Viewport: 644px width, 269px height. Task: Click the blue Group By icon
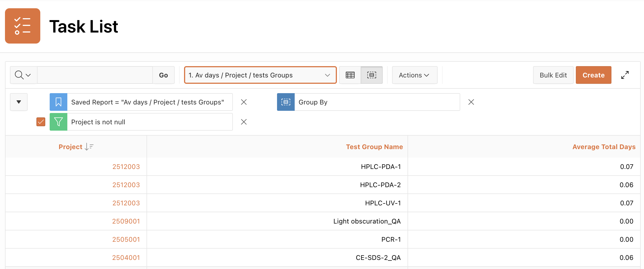coord(286,102)
